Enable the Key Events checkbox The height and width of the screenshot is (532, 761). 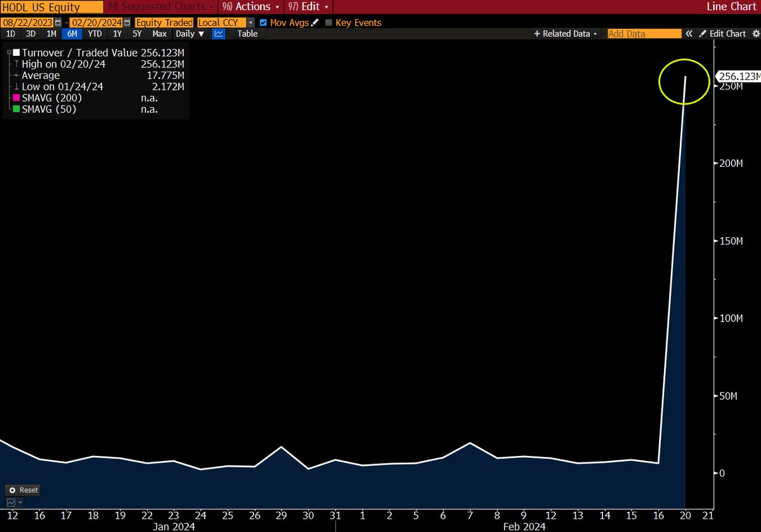[328, 22]
